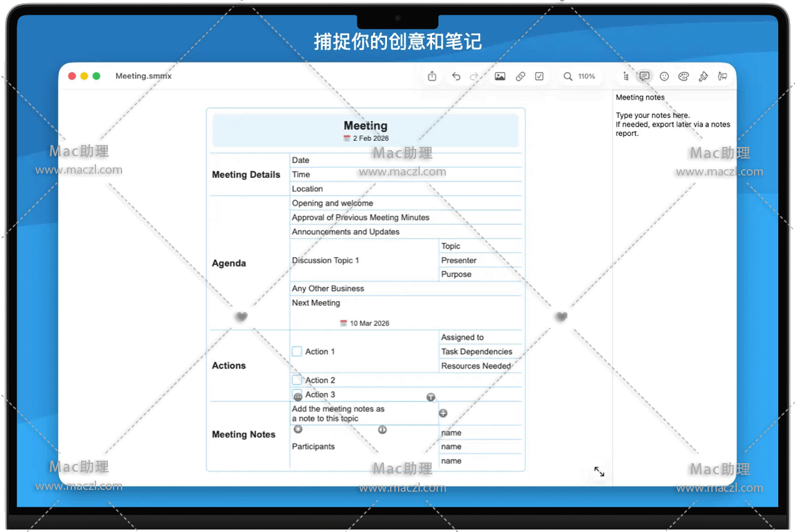Select the Meeting Details branch

click(x=246, y=175)
